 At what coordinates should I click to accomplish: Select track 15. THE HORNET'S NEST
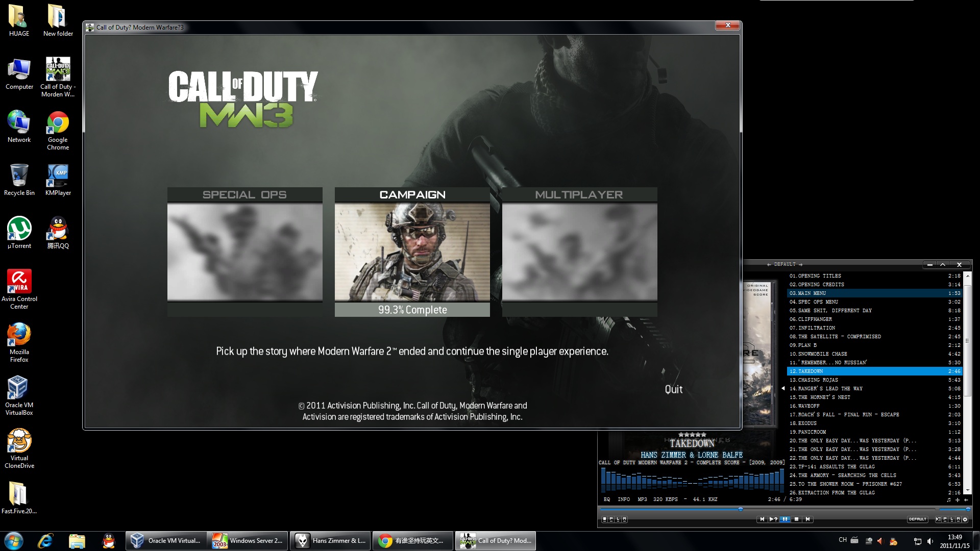point(875,397)
